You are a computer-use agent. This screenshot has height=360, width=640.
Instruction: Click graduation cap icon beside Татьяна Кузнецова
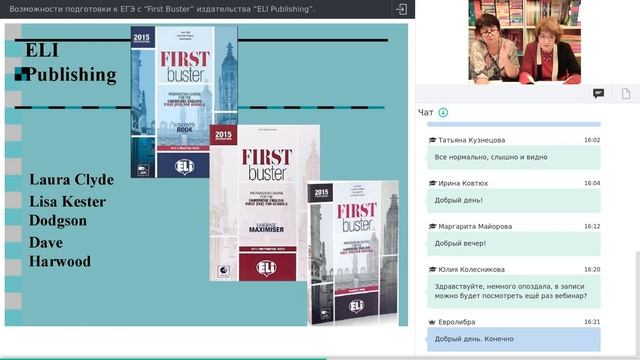pyautogui.click(x=432, y=140)
